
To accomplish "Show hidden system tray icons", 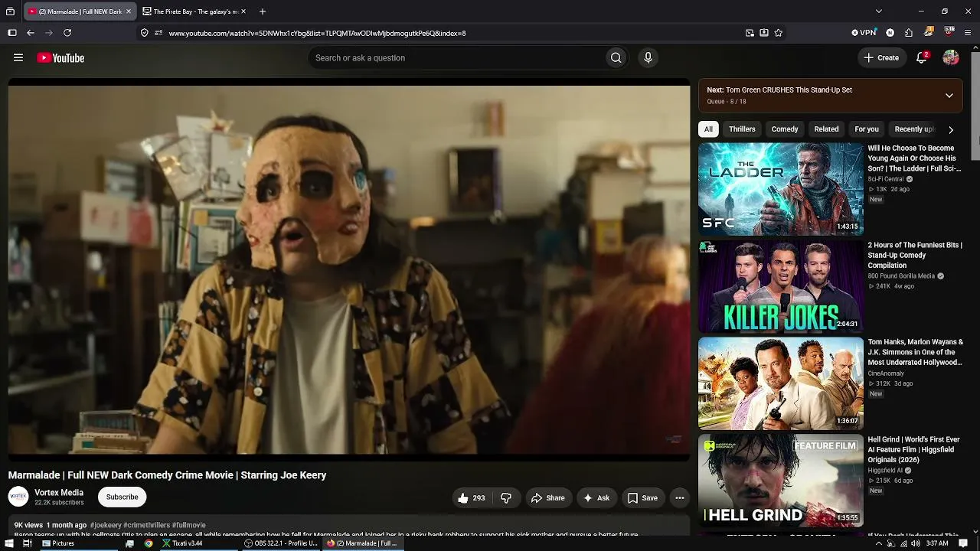I will click(x=879, y=543).
